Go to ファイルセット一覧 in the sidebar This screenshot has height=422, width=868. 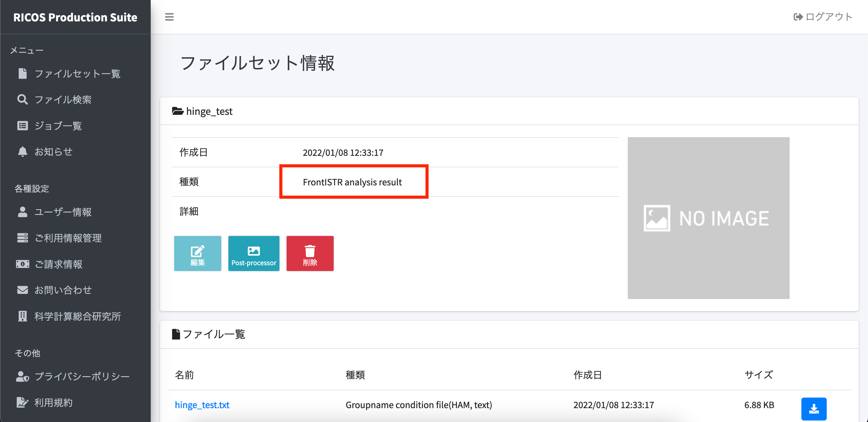pyautogui.click(x=77, y=74)
